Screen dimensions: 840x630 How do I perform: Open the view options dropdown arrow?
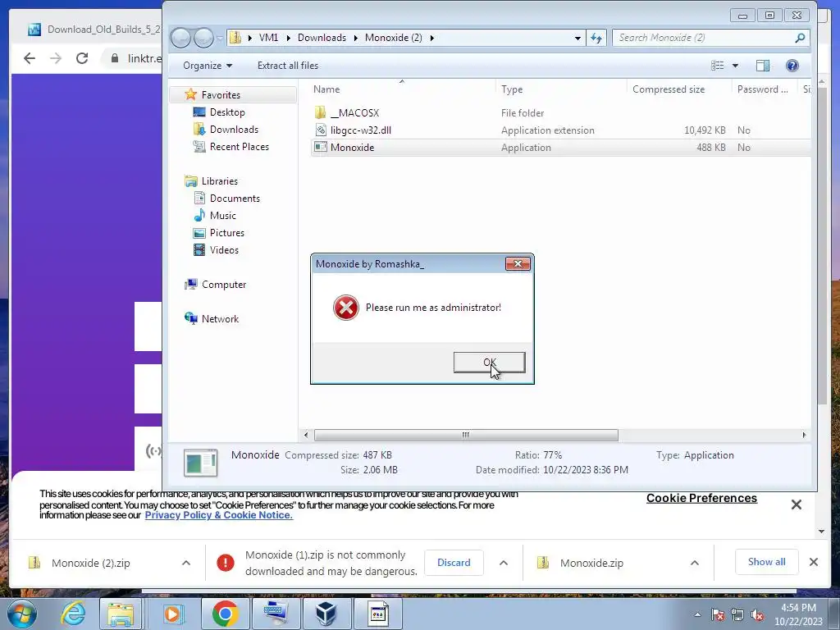[x=736, y=66]
